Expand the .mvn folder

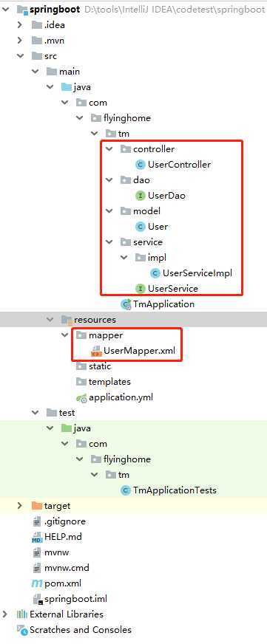(19, 41)
